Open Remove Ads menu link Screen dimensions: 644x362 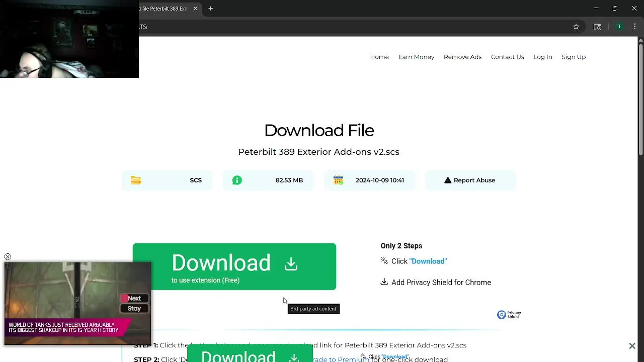coord(462,57)
